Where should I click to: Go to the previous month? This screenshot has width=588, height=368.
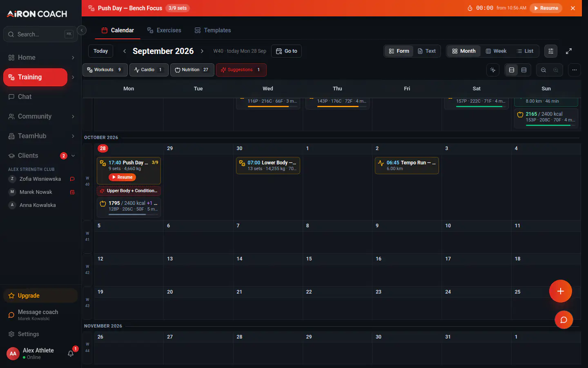point(125,51)
